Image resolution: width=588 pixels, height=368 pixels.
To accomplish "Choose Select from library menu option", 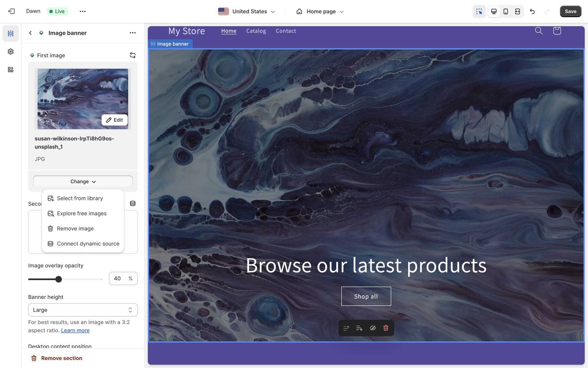I will click(80, 198).
